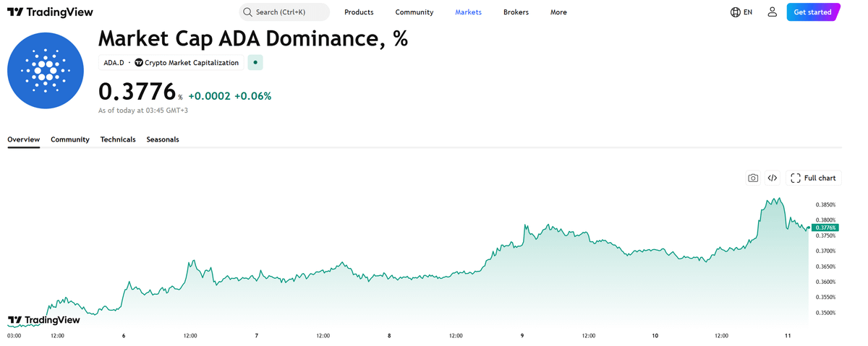Open the Community menu in navbar
The width and height of the screenshot is (868, 346).
pos(414,12)
